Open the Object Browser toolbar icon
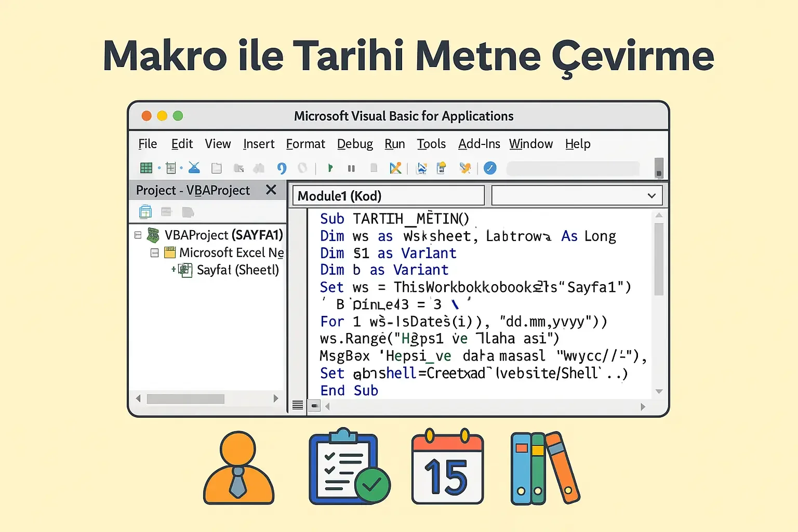This screenshot has width=798, height=532. pos(421,167)
